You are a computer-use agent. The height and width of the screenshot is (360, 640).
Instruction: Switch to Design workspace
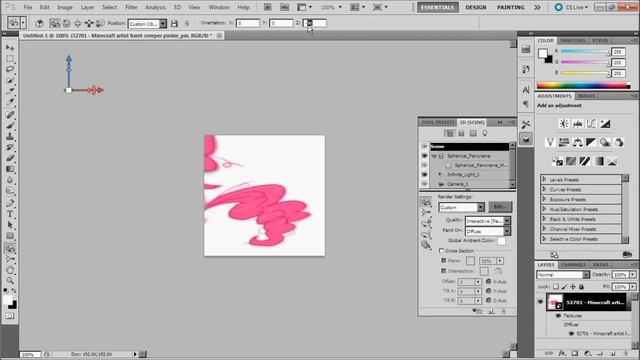tap(476, 7)
